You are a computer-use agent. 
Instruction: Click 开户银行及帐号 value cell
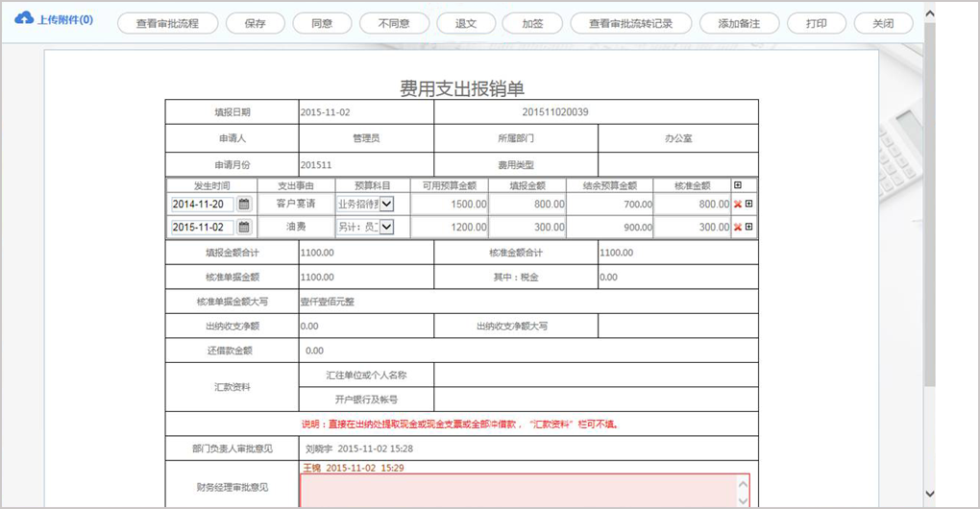tap(596, 400)
